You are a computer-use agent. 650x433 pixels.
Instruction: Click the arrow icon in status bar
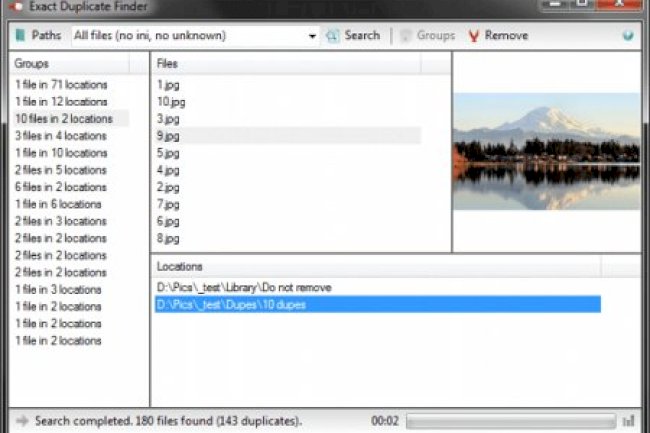(x=21, y=421)
